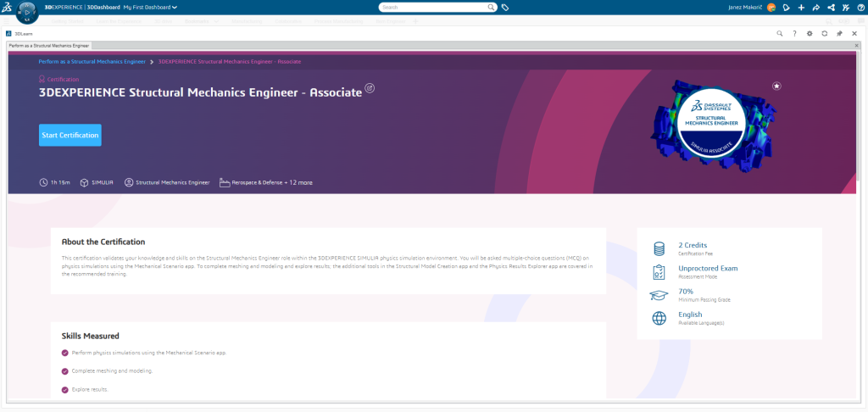Open the Manufacturing dashboard tab

tap(247, 21)
